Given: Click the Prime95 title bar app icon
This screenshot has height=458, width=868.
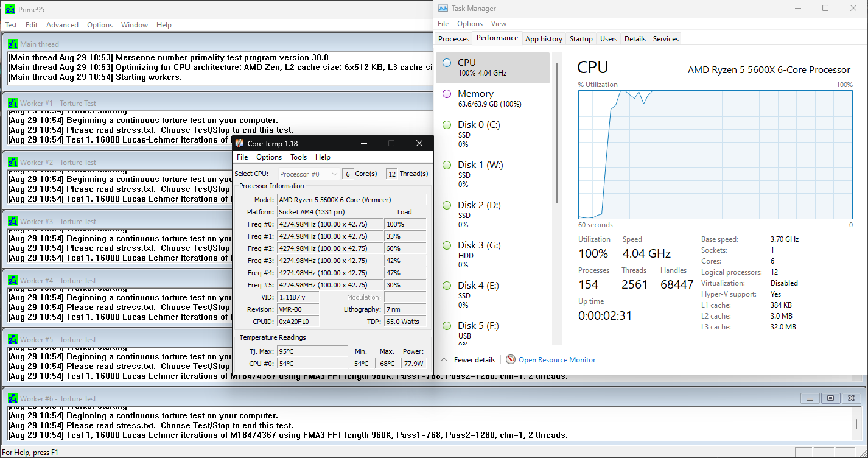Looking at the screenshot, I should (x=10, y=9).
